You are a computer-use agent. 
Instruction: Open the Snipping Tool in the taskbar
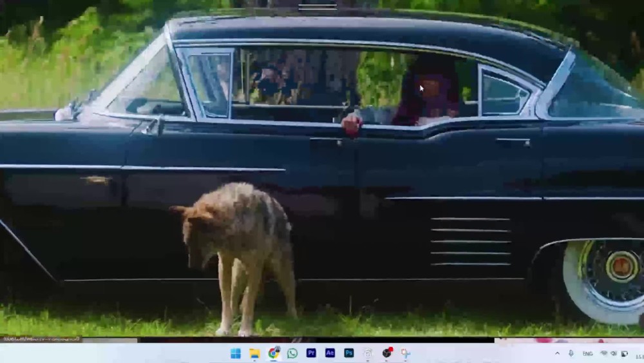pos(406,353)
